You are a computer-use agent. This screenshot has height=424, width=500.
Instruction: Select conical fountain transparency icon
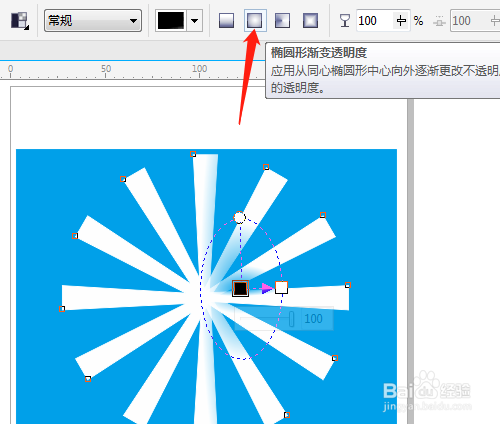(282, 21)
